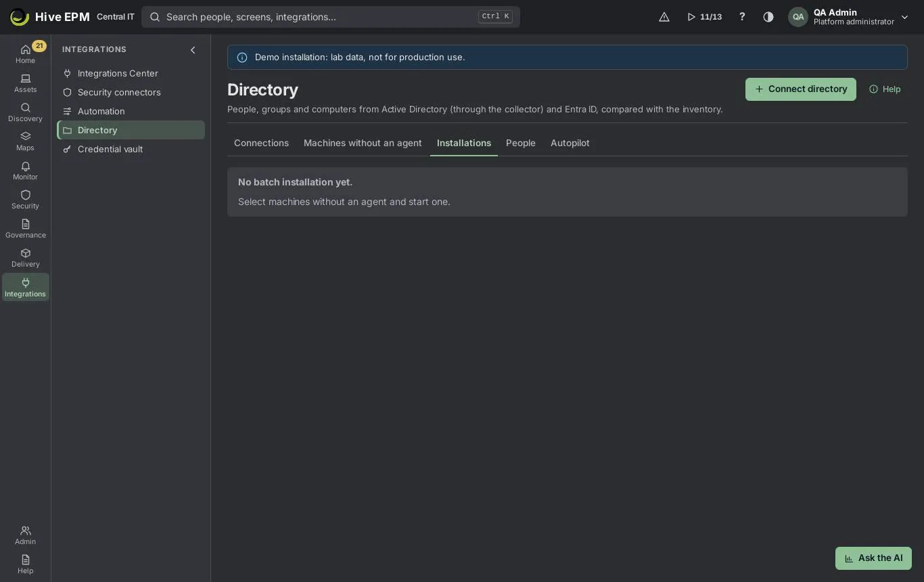This screenshot has width=924, height=582.
Task: Click the Central IT tenant label
Action: coord(116,17)
